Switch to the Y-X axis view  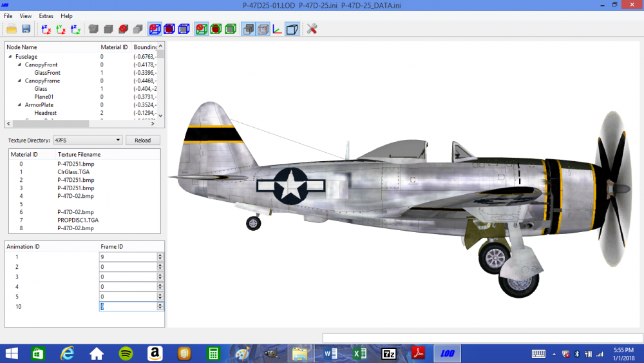pos(61,29)
